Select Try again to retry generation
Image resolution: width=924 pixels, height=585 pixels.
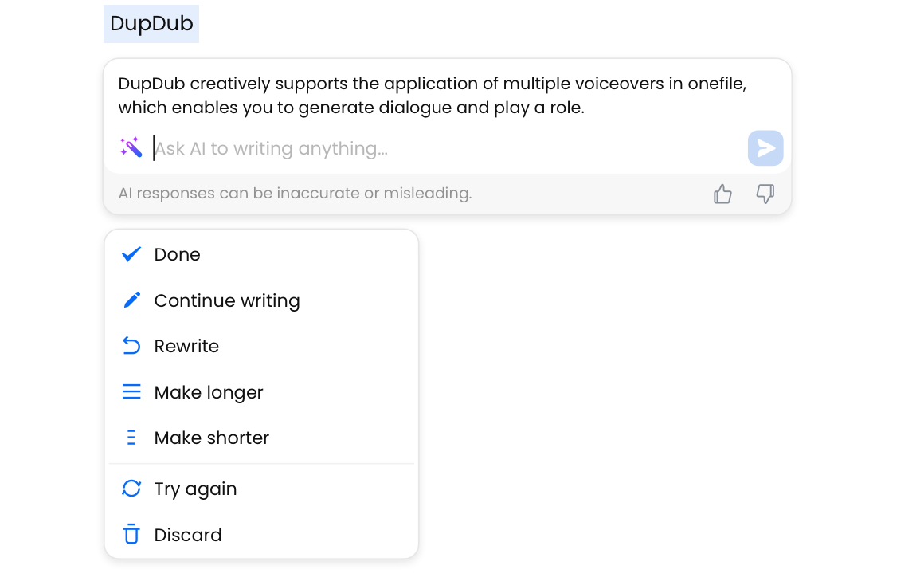point(195,488)
